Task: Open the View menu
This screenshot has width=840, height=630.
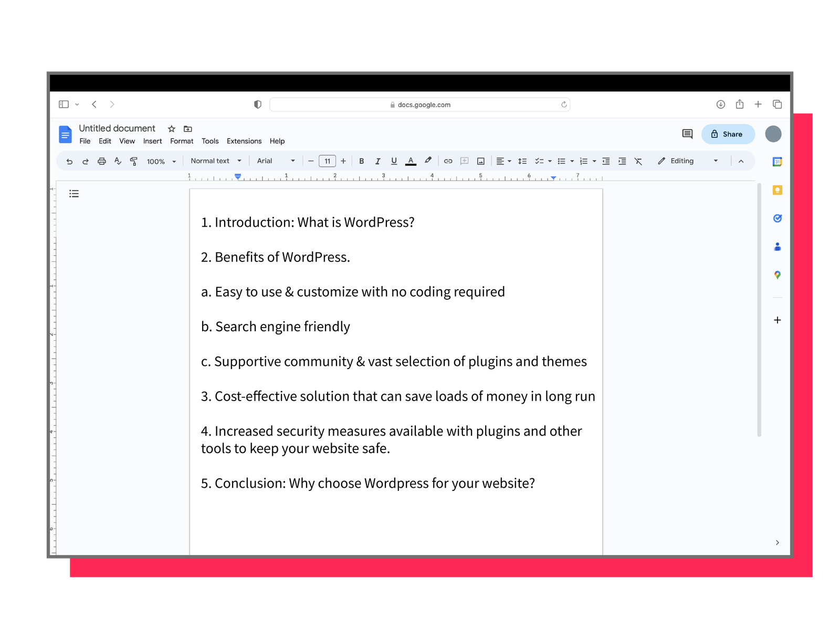Action: click(x=127, y=141)
